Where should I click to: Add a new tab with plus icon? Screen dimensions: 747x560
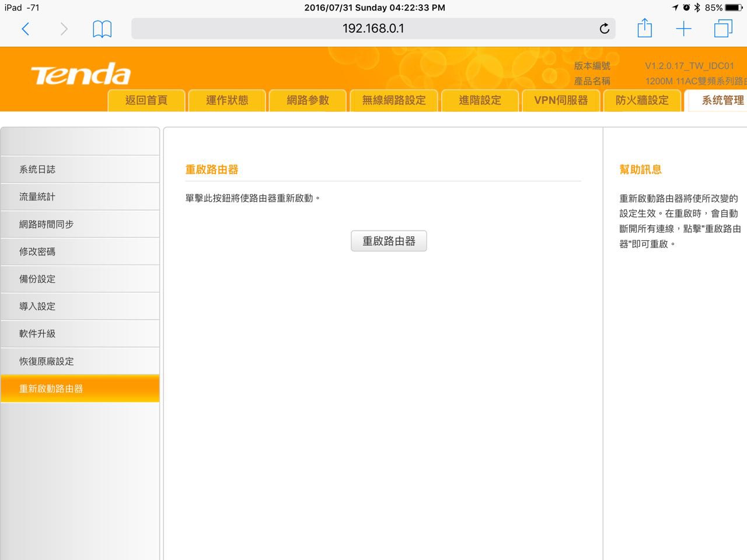tap(683, 29)
